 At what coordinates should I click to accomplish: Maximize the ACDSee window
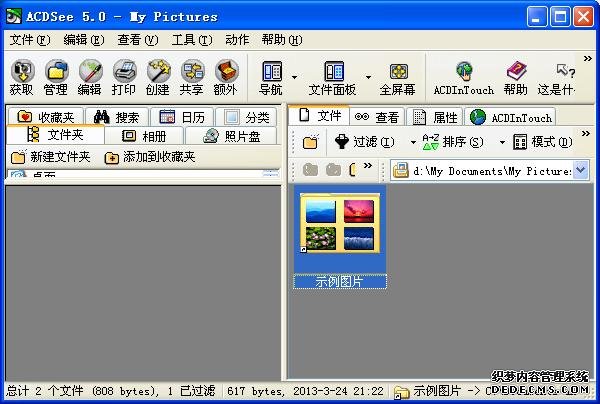click(560, 16)
